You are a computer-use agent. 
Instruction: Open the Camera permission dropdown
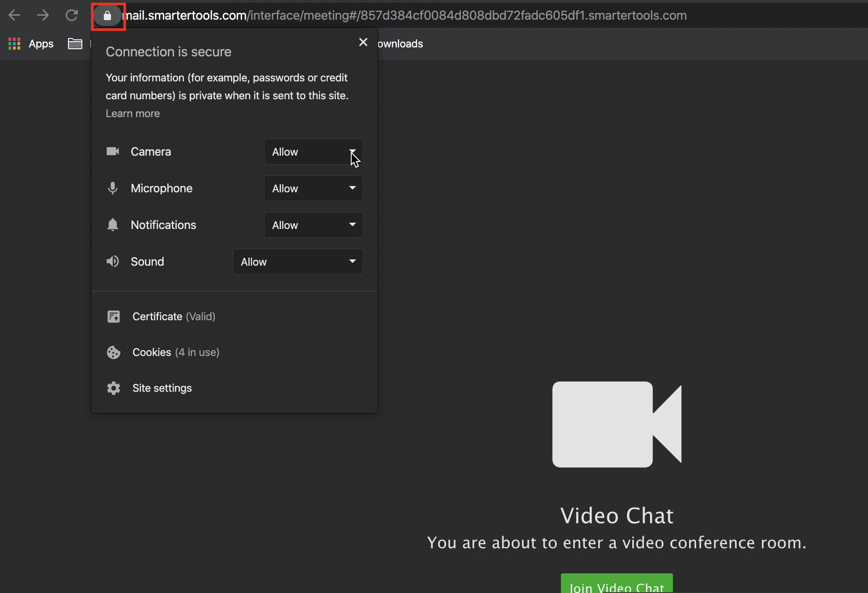[313, 152]
